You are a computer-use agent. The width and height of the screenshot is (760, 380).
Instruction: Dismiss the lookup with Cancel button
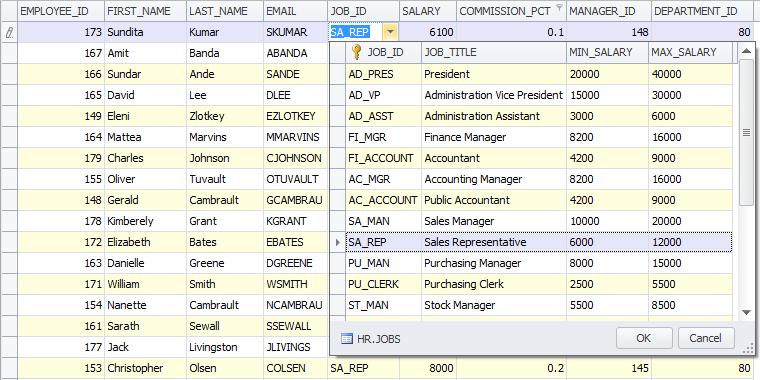pyautogui.click(x=706, y=338)
